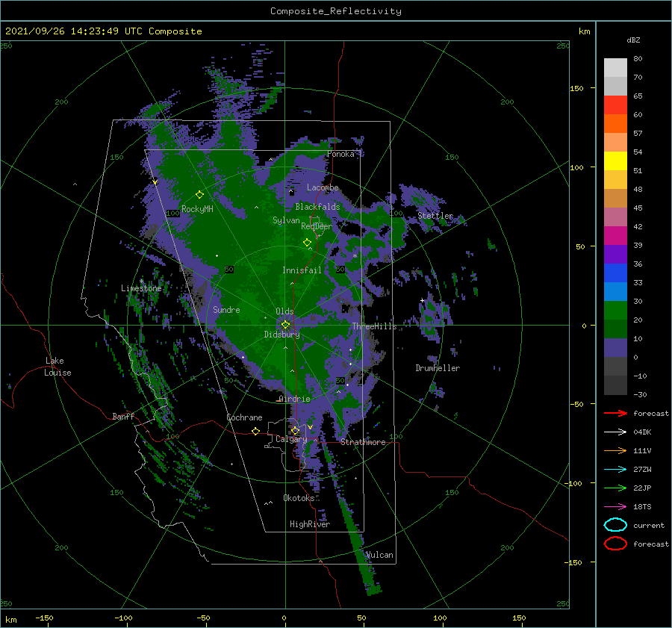The width and height of the screenshot is (672, 628).
Task: Click the 54 dBZ yellow color swatch
Action: pos(615,161)
